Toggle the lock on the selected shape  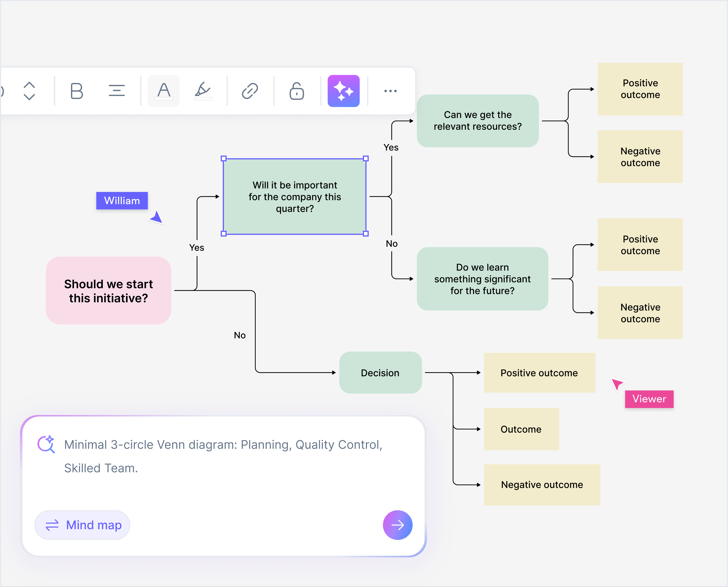point(296,91)
